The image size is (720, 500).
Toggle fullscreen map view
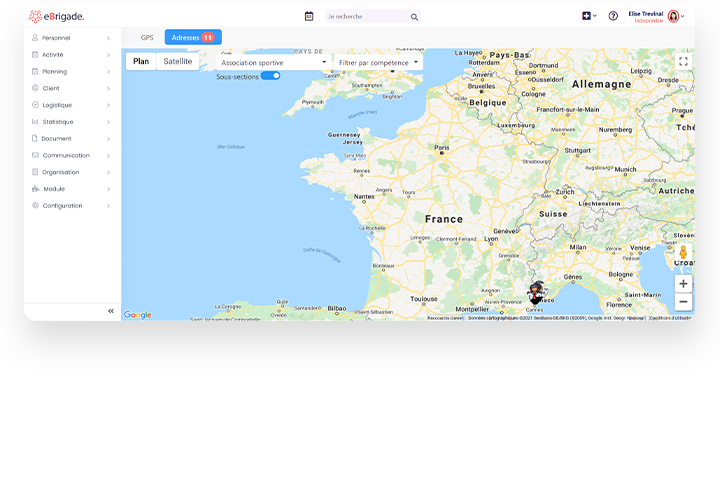(683, 61)
